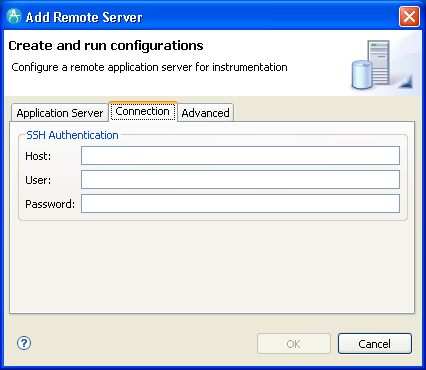This screenshot has width=426, height=370.
Task: Select the Connection tab
Action: click(x=143, y=111)
